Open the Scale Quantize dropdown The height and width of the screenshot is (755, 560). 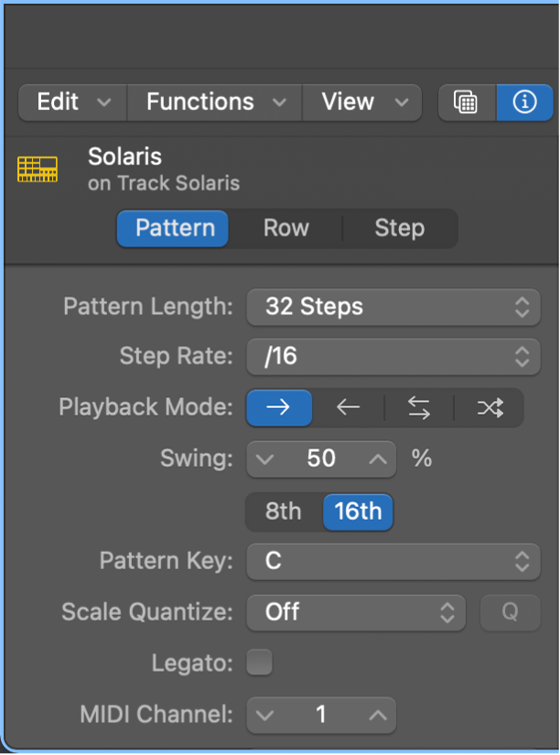357,611
